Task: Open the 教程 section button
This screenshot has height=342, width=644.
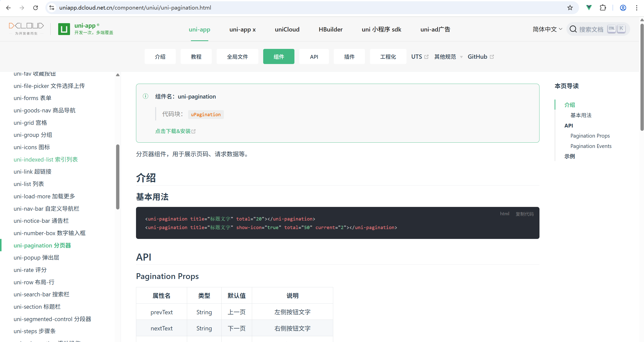Action: tap(196, 56)
